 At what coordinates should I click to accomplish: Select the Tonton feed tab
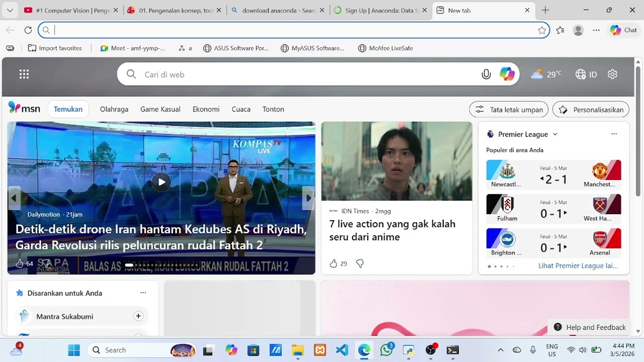point(273,109)
